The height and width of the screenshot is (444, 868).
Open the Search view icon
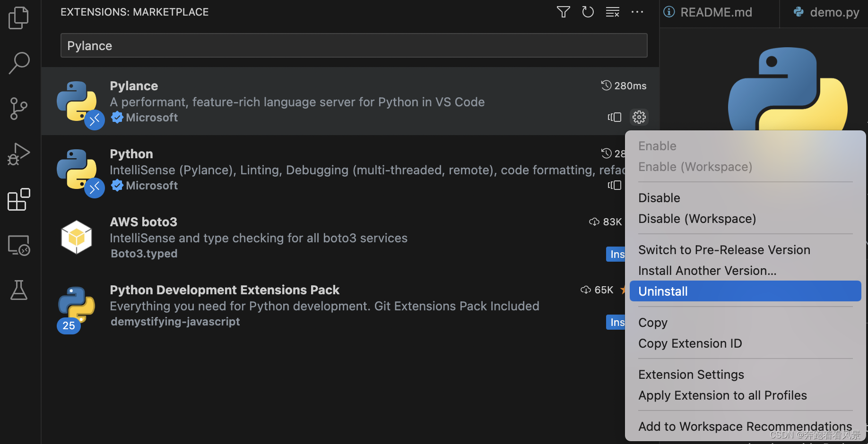coord(19,63)
